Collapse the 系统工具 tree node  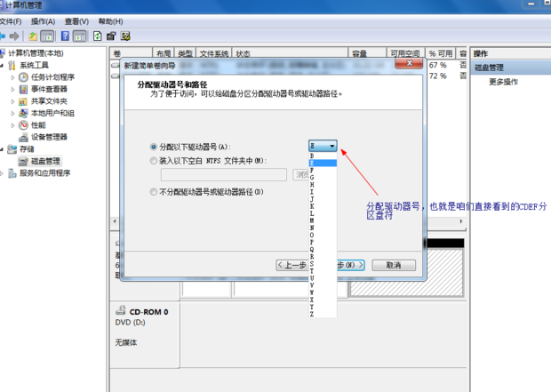pyautogui.click(x=4, y=66)
